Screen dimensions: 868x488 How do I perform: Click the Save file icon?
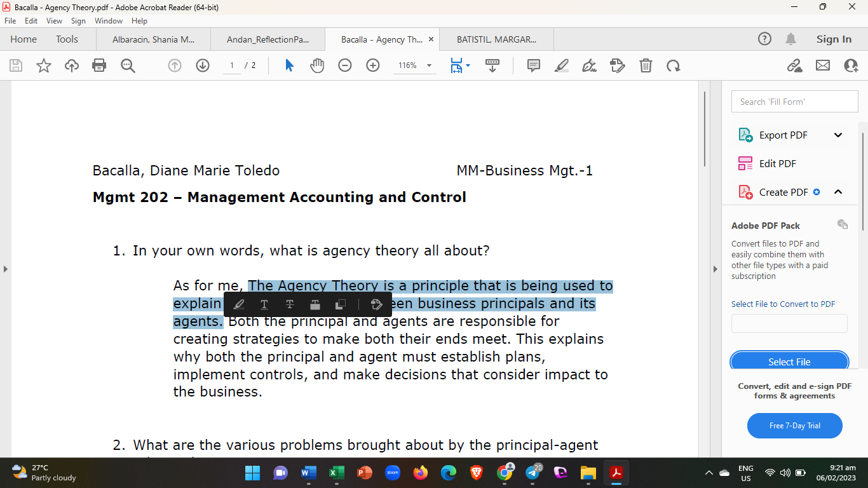click(x=16, y=65)
